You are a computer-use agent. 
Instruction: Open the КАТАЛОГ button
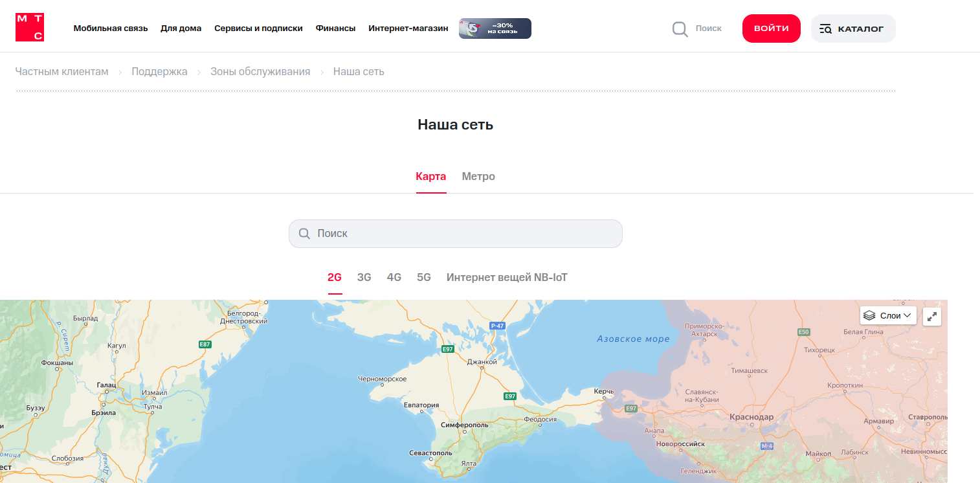coord(853,28)
